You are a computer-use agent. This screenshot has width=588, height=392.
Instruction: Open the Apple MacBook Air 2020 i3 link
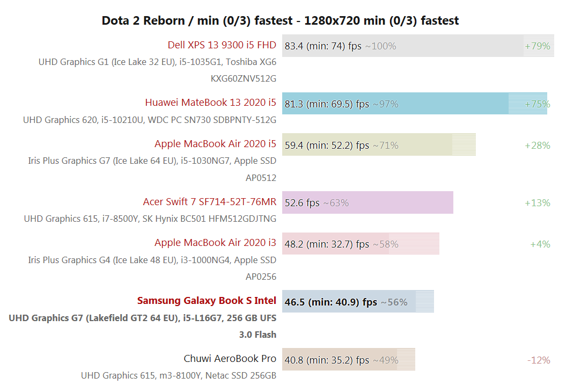point(215,243)
